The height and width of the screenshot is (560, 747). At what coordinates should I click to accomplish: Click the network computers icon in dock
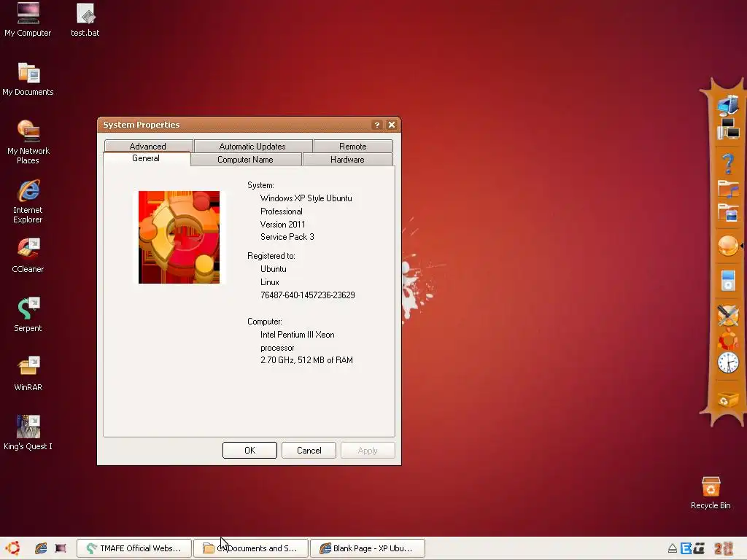click(728, 128)
